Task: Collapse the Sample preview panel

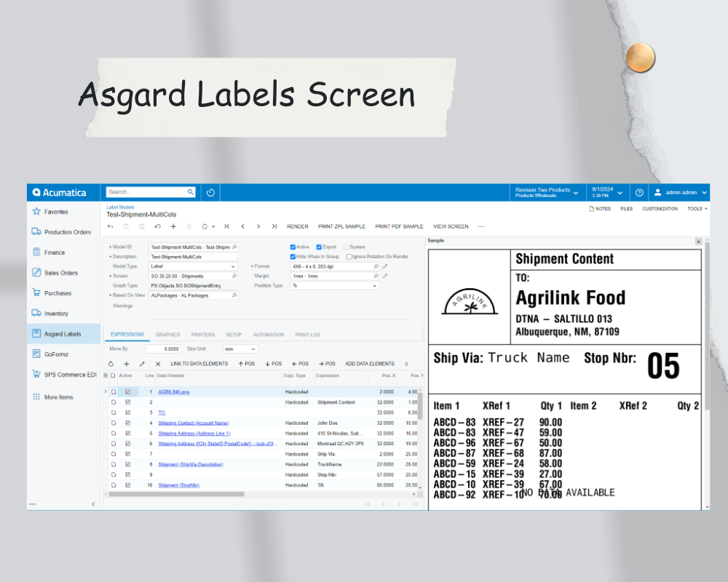Action: 698,242
